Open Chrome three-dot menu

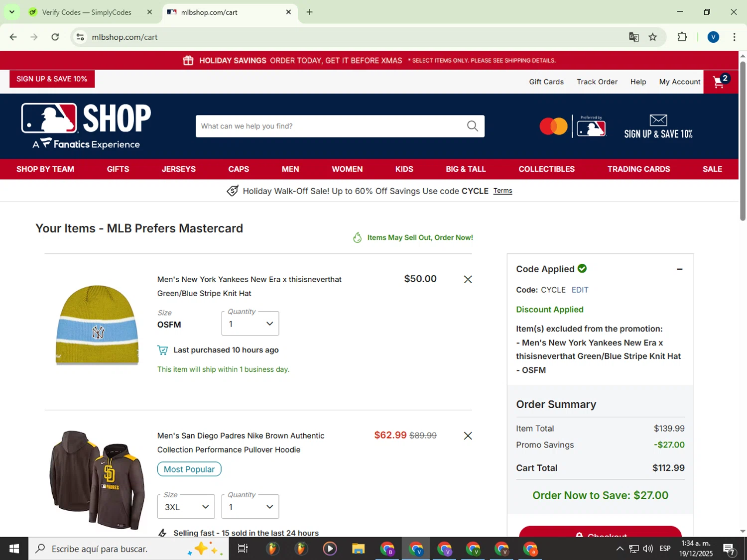point(734,37)
